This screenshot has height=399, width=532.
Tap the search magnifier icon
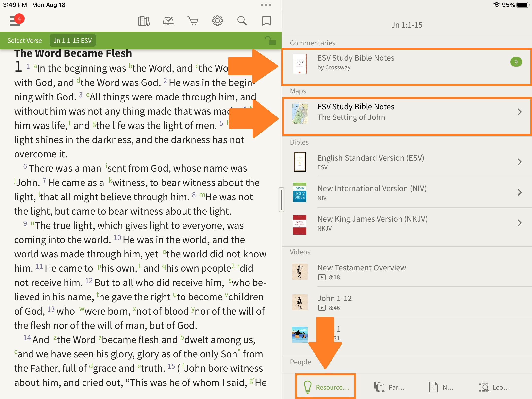[x=242, y=21]
